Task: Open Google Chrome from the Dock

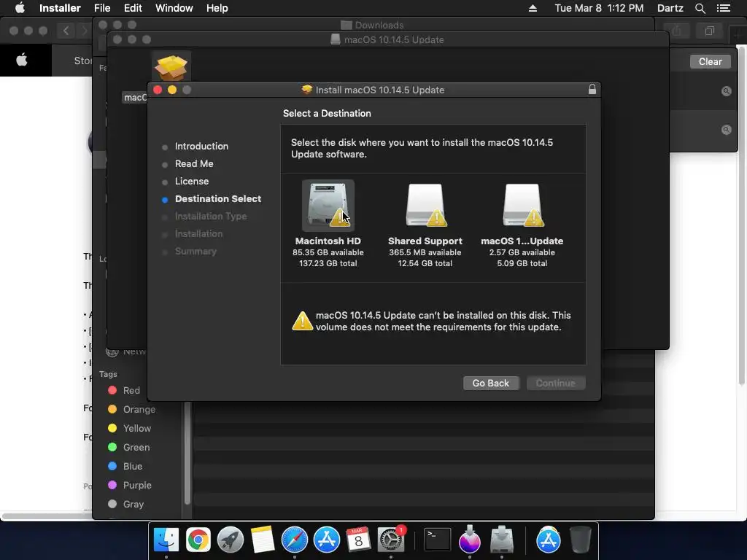Action: click(x=198, y=540)
